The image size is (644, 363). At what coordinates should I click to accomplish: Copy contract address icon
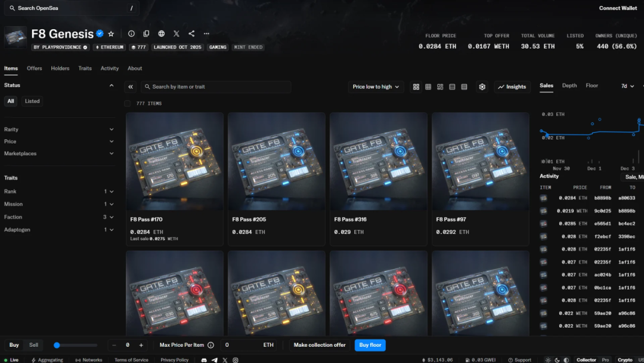pos(146,33)
